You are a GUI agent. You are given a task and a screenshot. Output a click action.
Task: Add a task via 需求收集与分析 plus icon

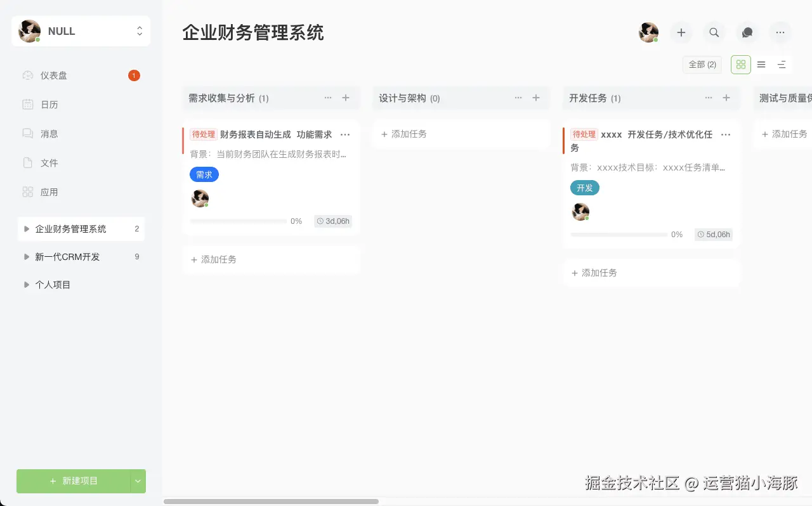point(346,98)
